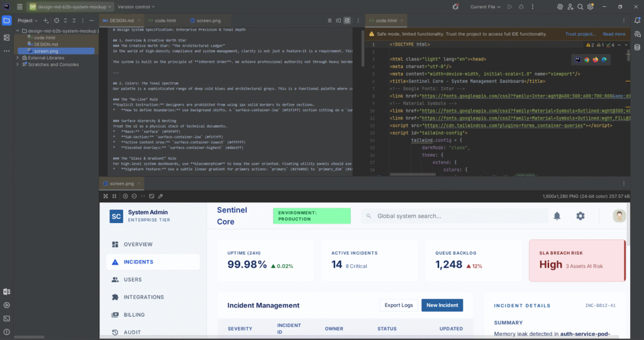Image resolution: width=644 pixels, height=340 pixels.
Task: Select code.html in the project tree
Action: click(44, 37)
